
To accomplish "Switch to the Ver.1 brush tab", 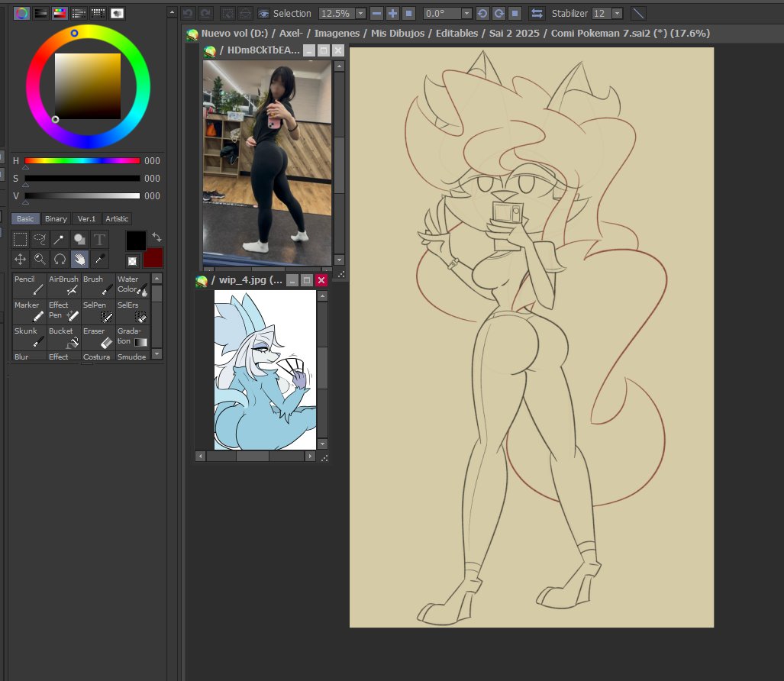I will [86, 218].
